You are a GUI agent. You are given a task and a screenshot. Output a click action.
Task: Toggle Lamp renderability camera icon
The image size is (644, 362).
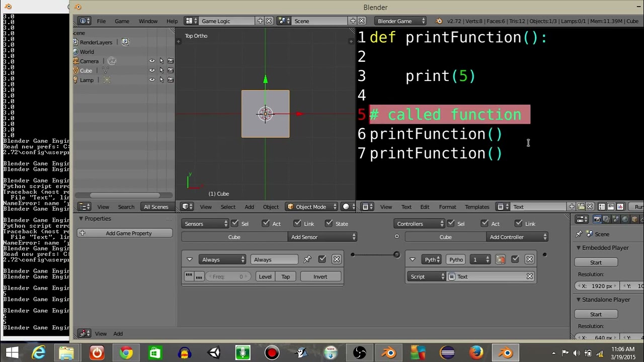[x=171, y=80]
